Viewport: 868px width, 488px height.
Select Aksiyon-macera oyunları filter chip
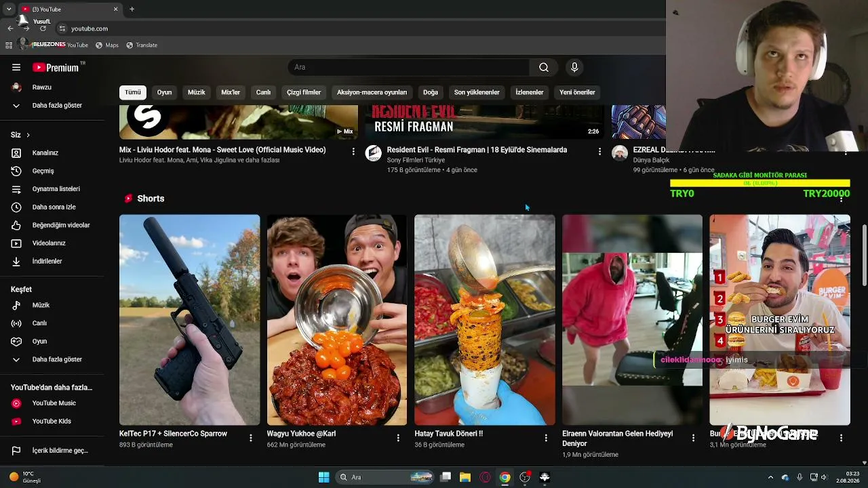[x=372, y=92]
